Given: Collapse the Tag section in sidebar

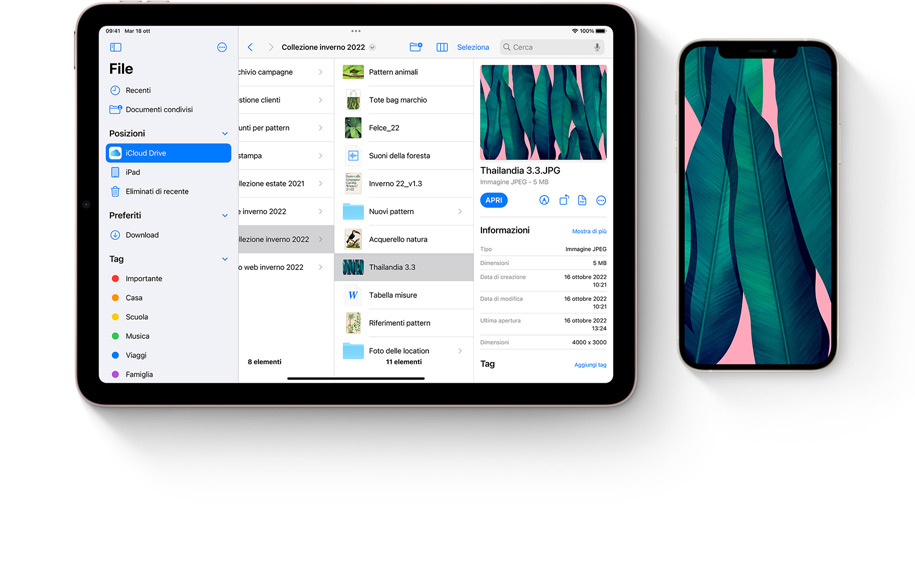Looking at the screenshot, I should [225, 260].
